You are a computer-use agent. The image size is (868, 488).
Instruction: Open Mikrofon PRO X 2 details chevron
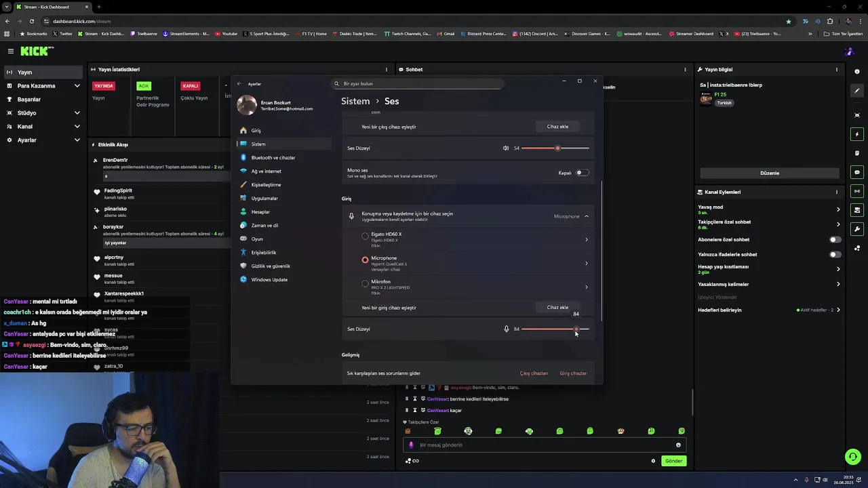(587, 287)
